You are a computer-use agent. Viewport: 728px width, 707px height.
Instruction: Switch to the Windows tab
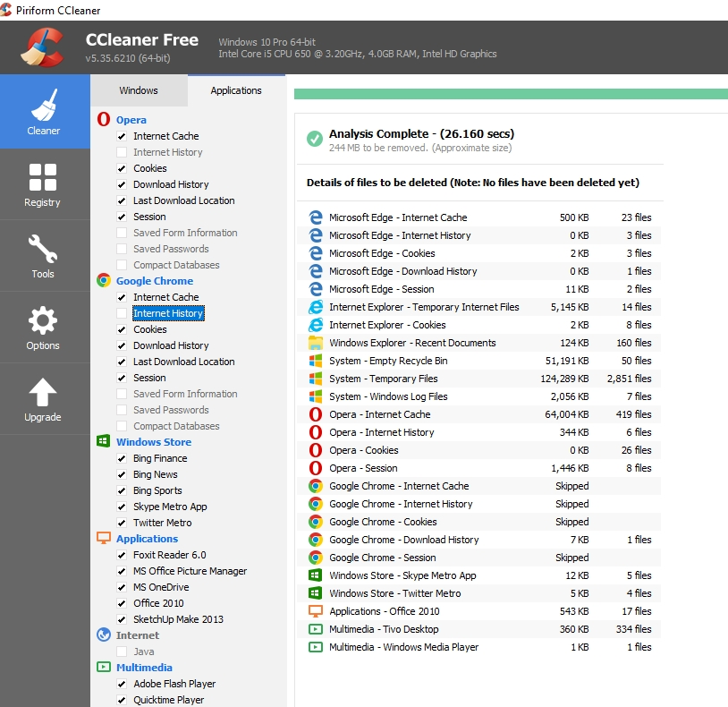(x=139, y=90)
